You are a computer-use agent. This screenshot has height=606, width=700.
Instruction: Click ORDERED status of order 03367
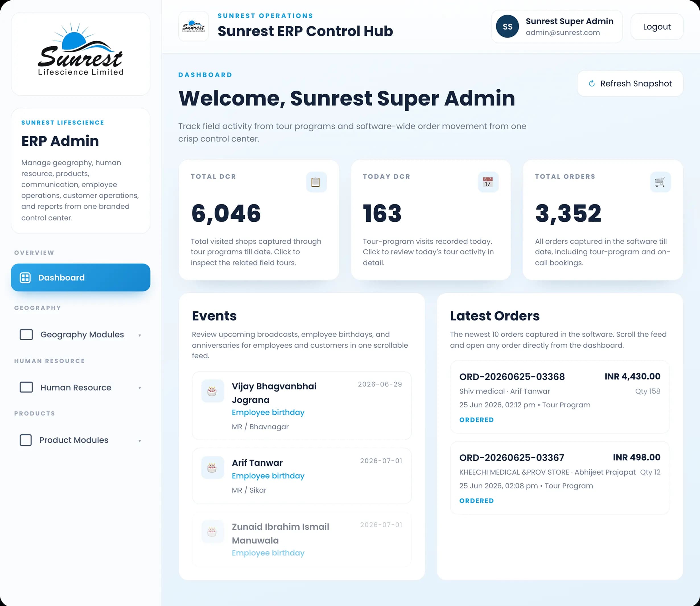pos(476,500)
